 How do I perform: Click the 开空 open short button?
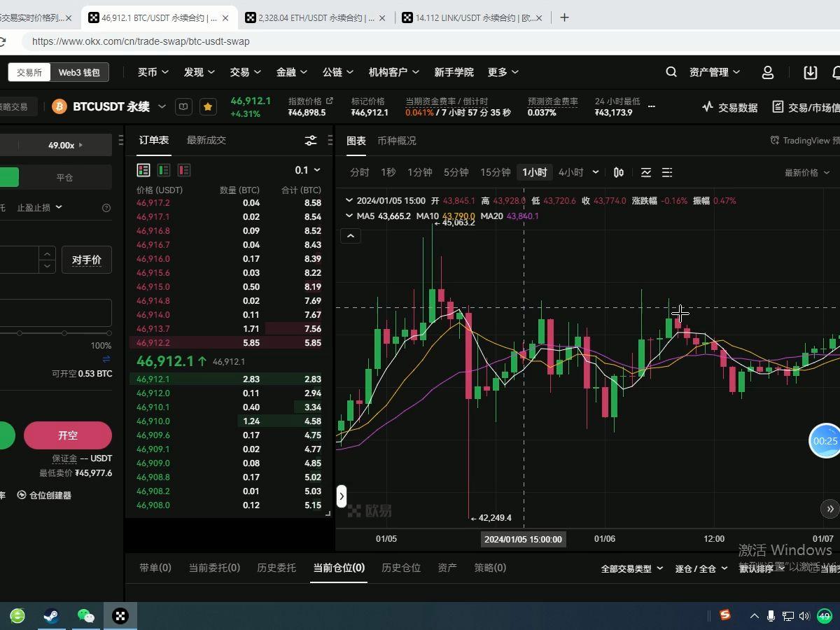point(68,435)
